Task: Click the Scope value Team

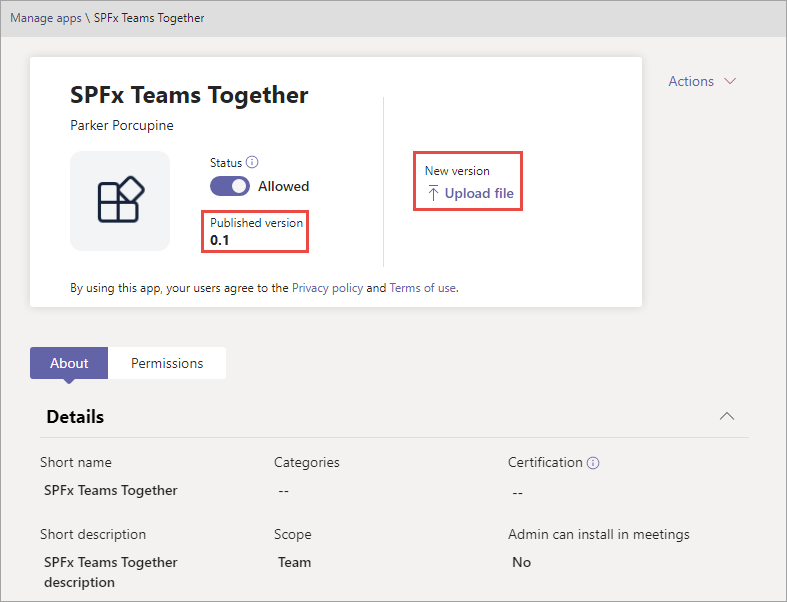Action: coord(295,562)
